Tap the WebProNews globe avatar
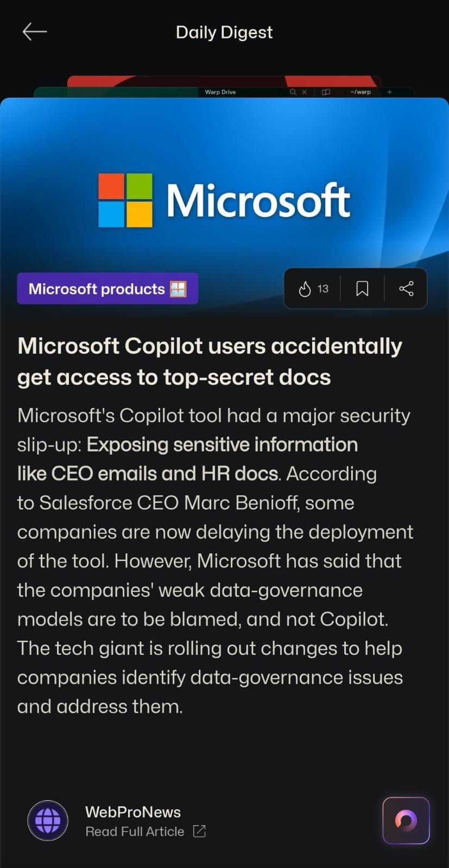 click(48, 820)
